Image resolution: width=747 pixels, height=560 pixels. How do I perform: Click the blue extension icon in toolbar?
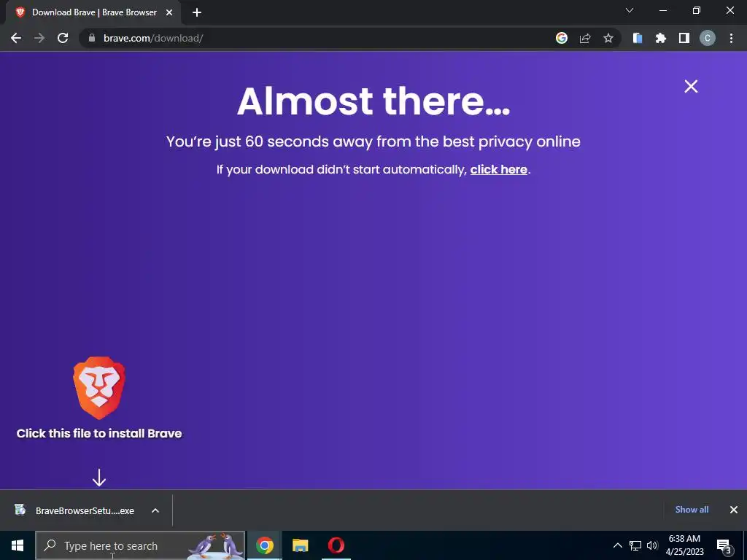(638, 38)
